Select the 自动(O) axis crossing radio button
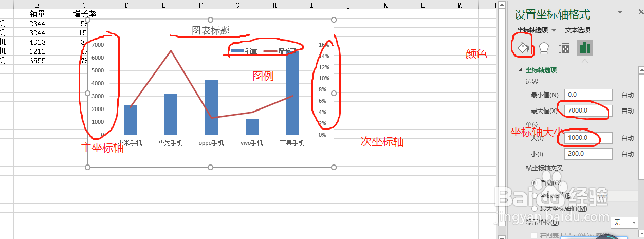Image resolution: width=644 pixels, height=239 pixels. point(535,183)
